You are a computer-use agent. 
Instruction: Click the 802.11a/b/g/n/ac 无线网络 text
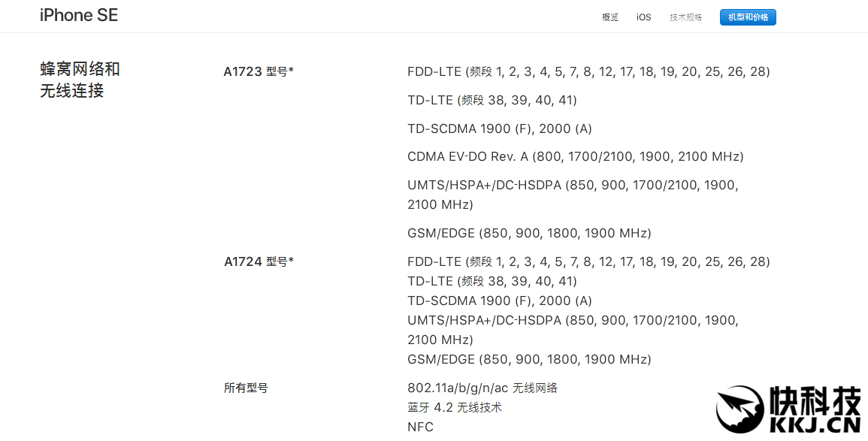pos(482,388)
